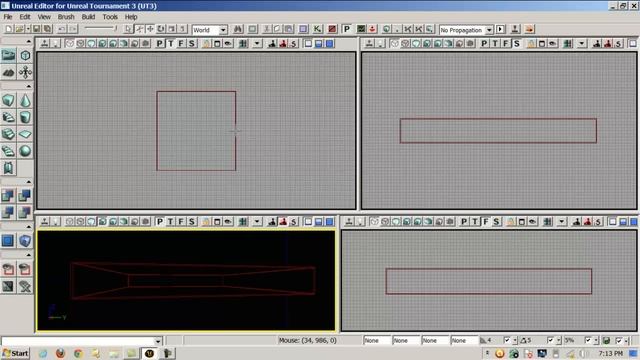The height and width of the screenshot is (360, 640).
Task: Open the Edit menu
Action: (25, 17)
